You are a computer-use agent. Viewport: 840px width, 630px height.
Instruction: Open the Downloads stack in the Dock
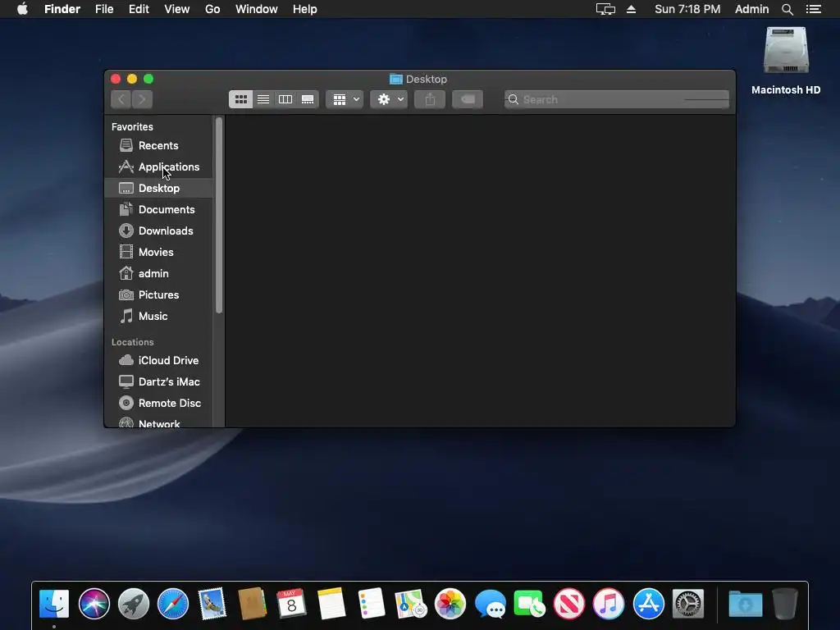745,604
